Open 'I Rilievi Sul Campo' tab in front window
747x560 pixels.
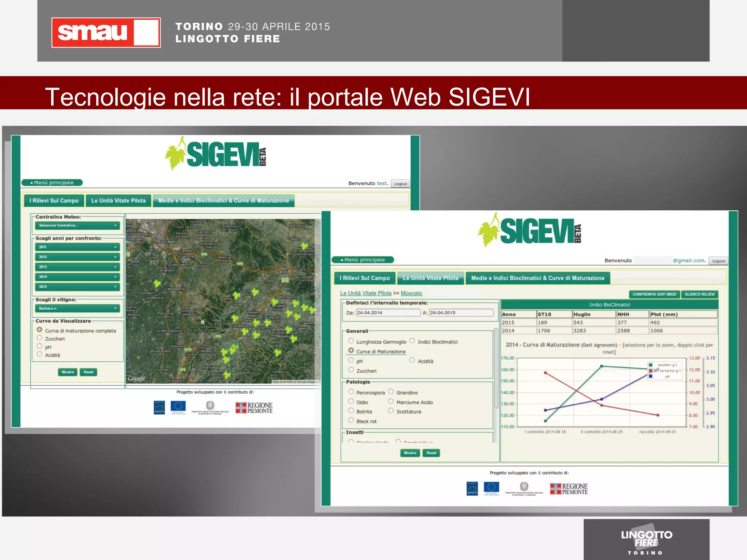pos(365,278)
